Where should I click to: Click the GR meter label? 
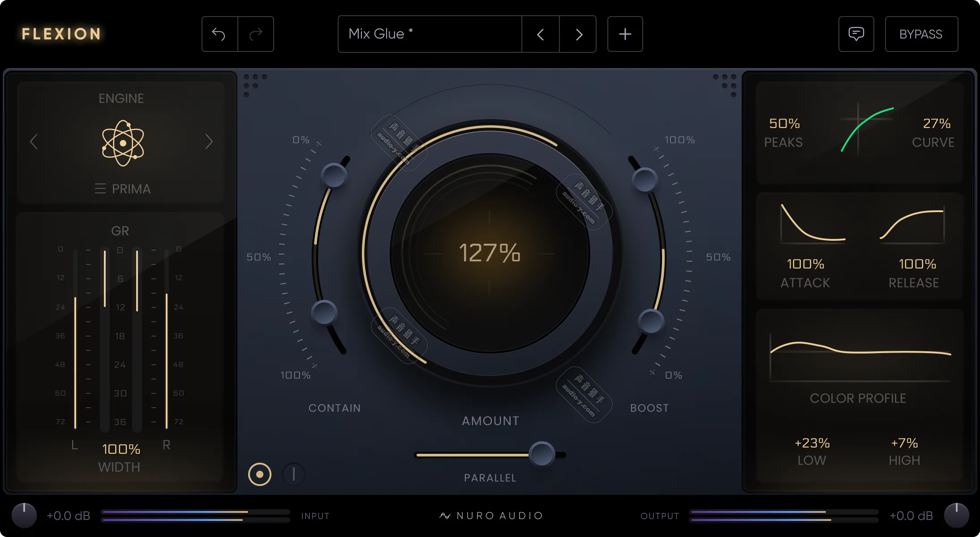coord(120,231)
